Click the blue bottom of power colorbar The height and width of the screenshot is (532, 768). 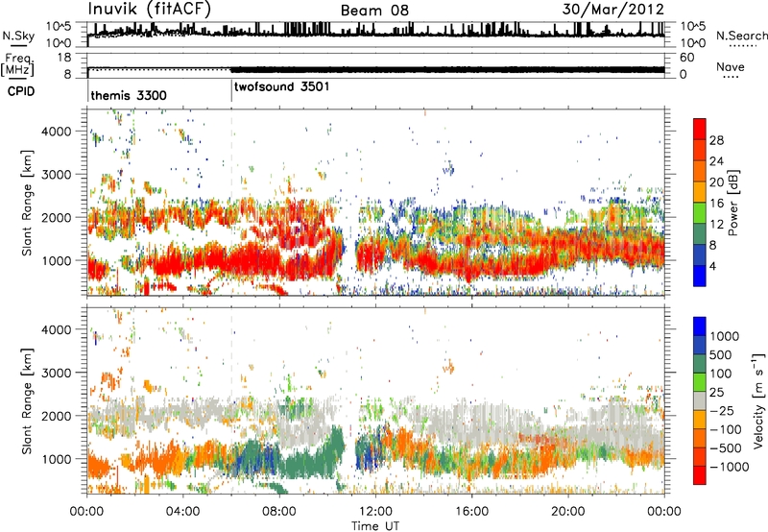(x=700, y=277)
